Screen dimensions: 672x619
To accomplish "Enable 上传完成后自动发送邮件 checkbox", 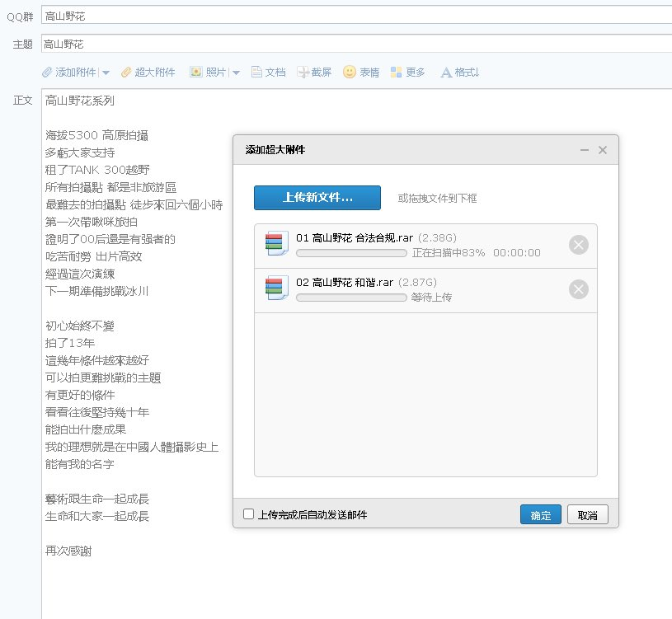I will pos(249,514).
